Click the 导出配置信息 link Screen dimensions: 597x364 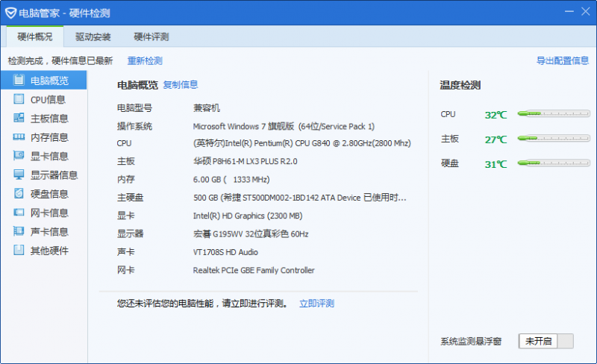click(563, 60)
